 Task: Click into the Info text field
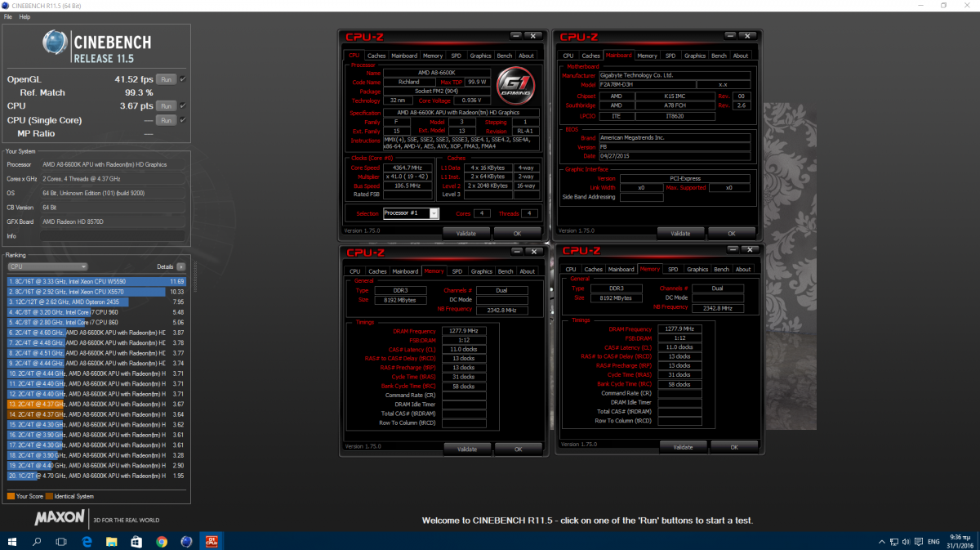click(x=114, y=236)
